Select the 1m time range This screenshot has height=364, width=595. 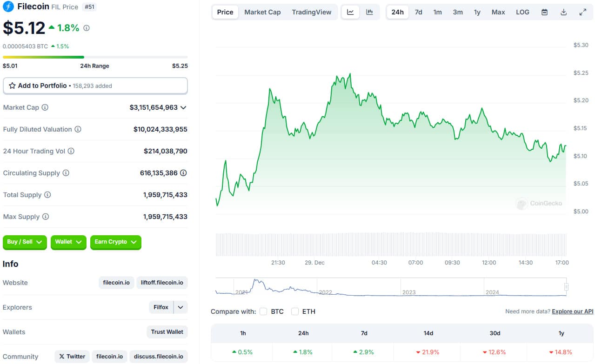(437, 12)
